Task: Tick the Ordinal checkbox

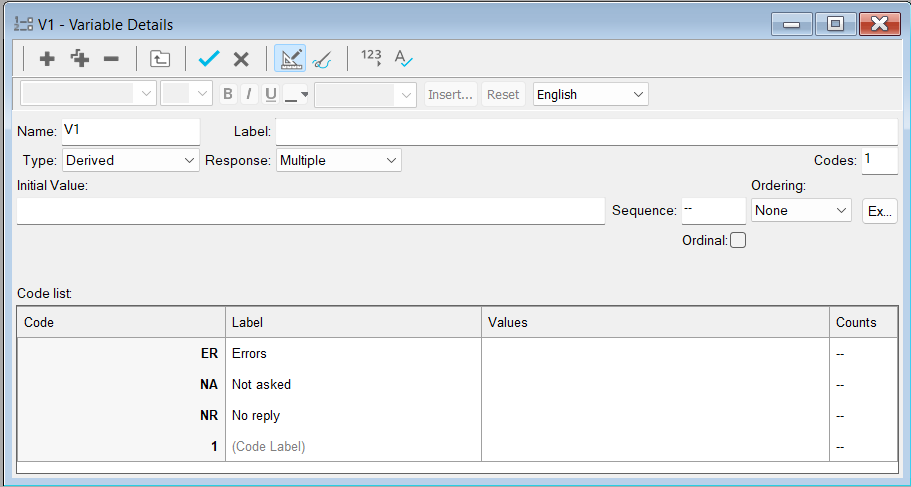Action: (738, 240)
